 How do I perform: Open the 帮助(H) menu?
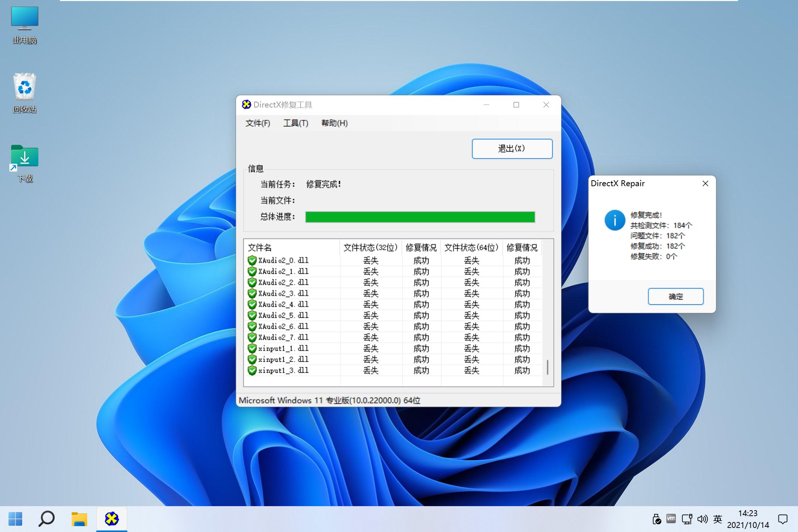click(x=334, y=123)
